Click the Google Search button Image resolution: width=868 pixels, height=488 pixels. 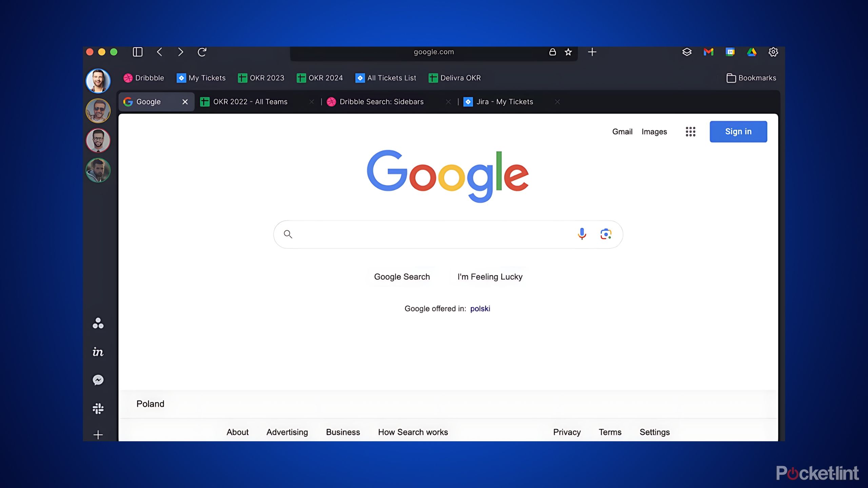pos(402,277)
